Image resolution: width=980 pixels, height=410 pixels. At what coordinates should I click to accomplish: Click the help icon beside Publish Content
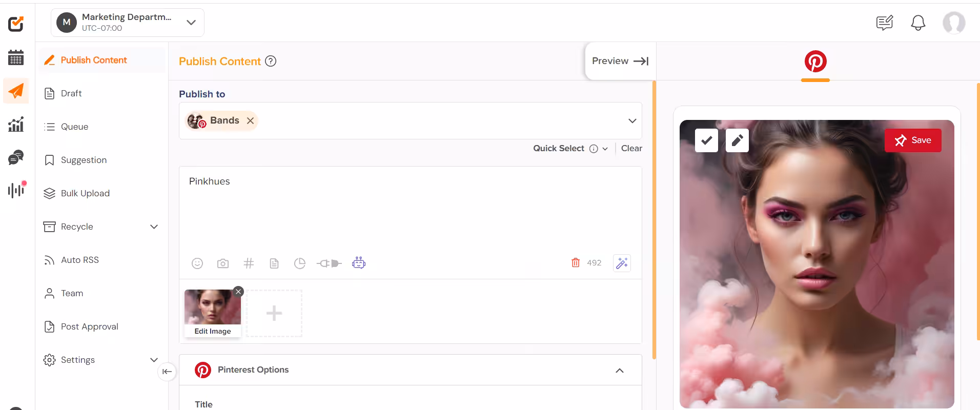[x=271, y=61]
